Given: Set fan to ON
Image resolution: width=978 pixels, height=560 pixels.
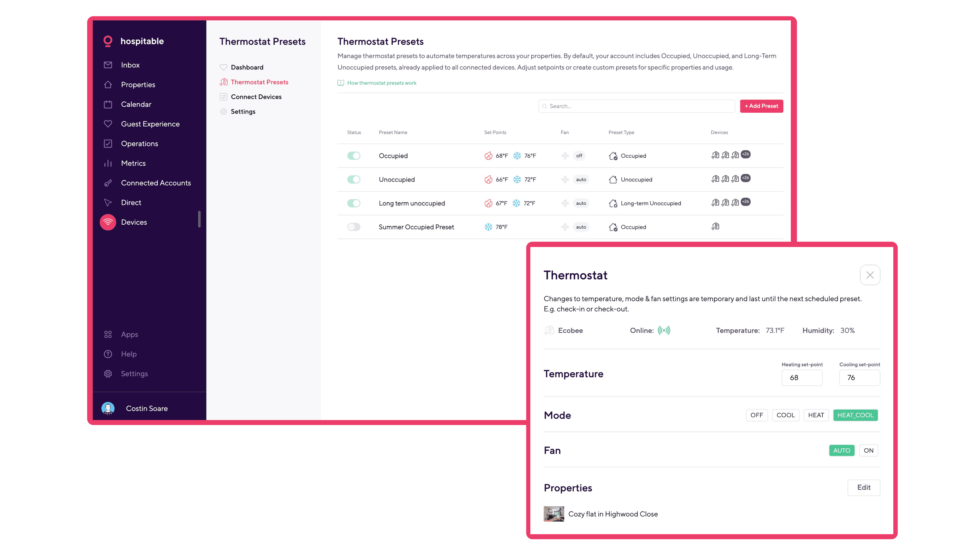Looking at the screenshot, I should [x=868, y=450].
